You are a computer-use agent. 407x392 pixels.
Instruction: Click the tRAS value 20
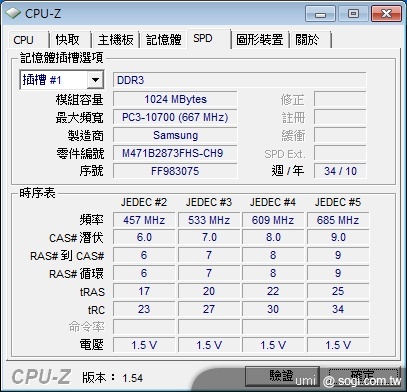209,291
